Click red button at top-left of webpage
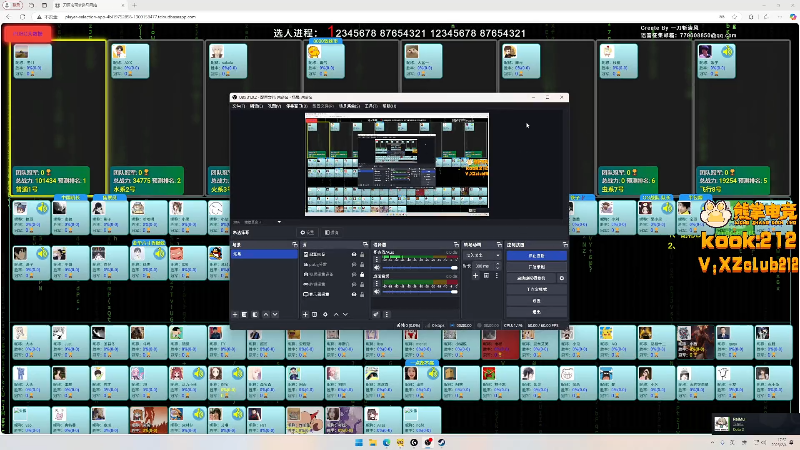800x450 pixels. pyautogui.click(x=28, y=34)
